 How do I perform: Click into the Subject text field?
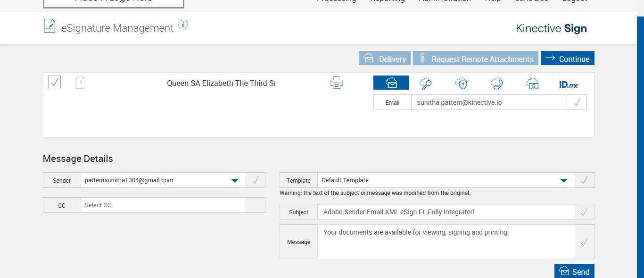(446, 212)
